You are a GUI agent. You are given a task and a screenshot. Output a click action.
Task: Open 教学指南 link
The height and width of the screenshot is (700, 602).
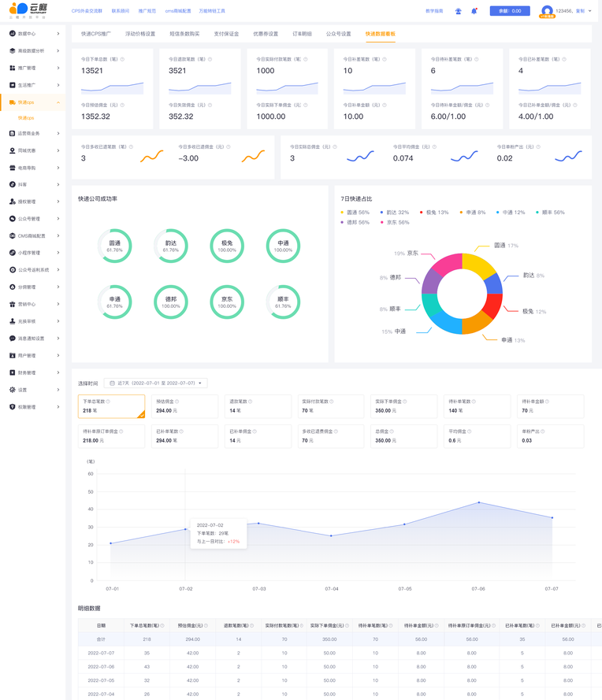coord(434,11)
